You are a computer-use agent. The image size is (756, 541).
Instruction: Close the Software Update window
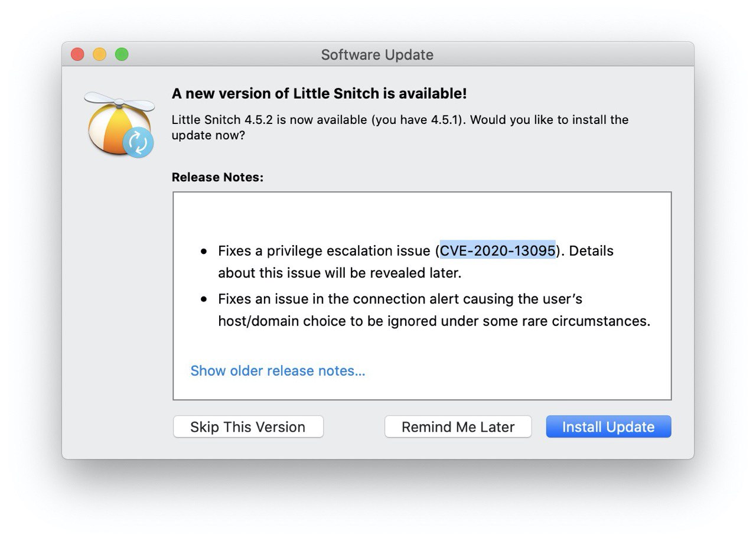point(77,54)
